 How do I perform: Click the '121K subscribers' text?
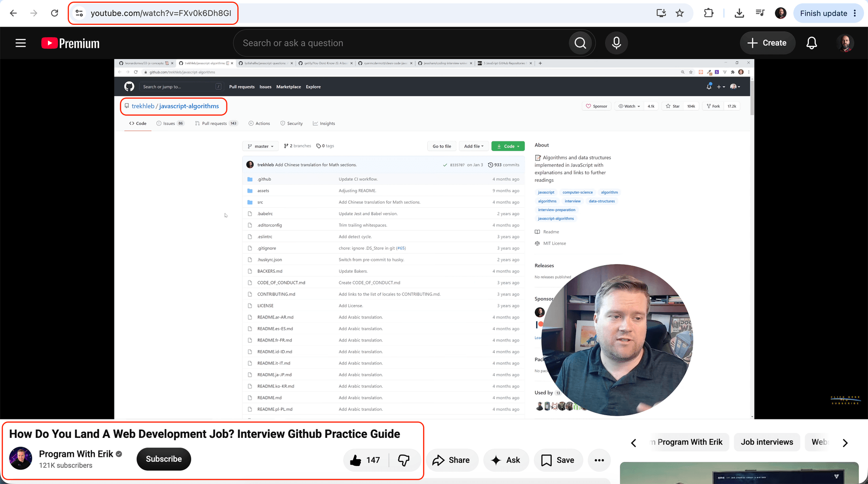(66, 465)
